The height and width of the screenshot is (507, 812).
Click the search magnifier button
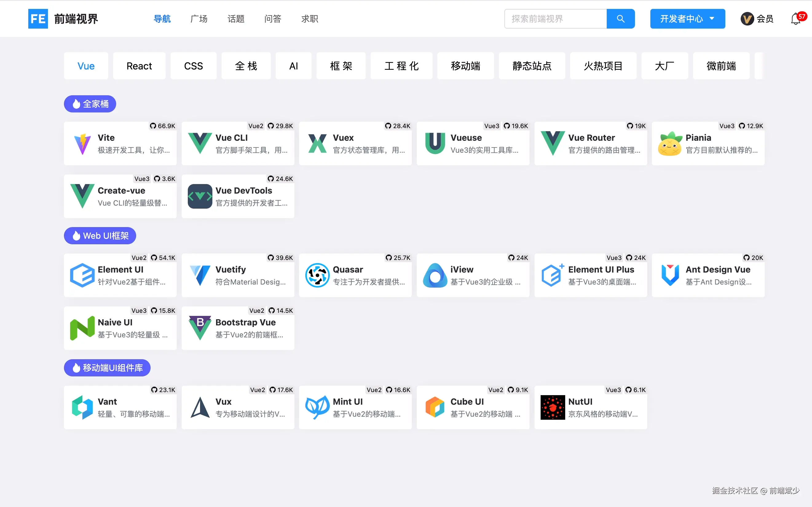point(620,19)
